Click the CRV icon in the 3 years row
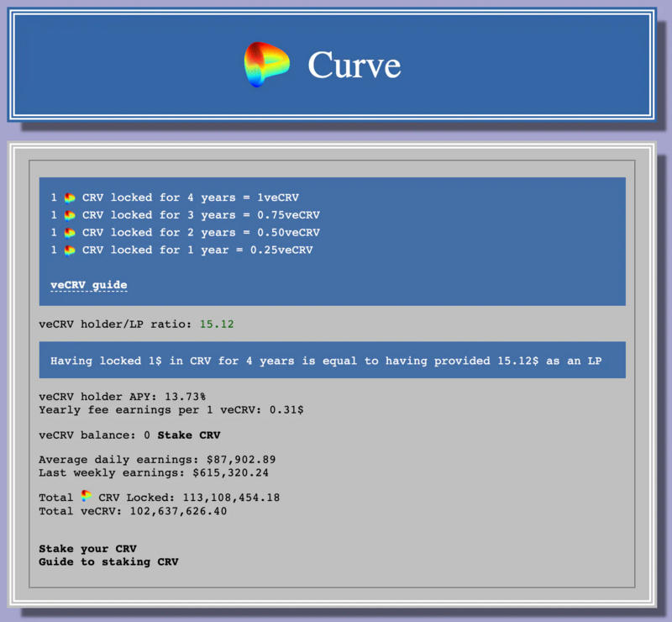Image resolution: width=672 pixels, height=622 pixels. point(70,215)
